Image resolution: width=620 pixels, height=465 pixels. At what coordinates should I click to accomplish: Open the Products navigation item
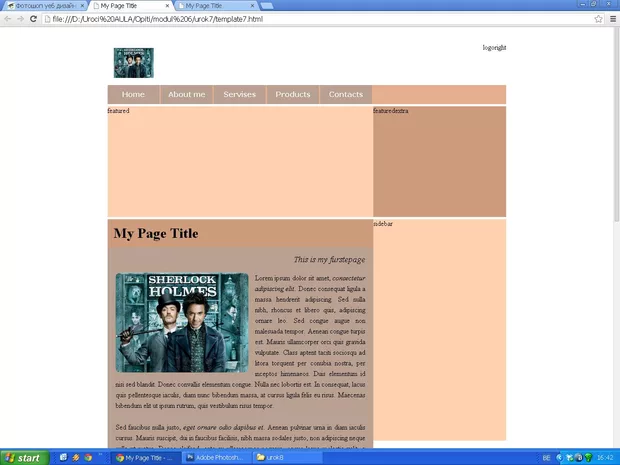(x=293, y=95)
